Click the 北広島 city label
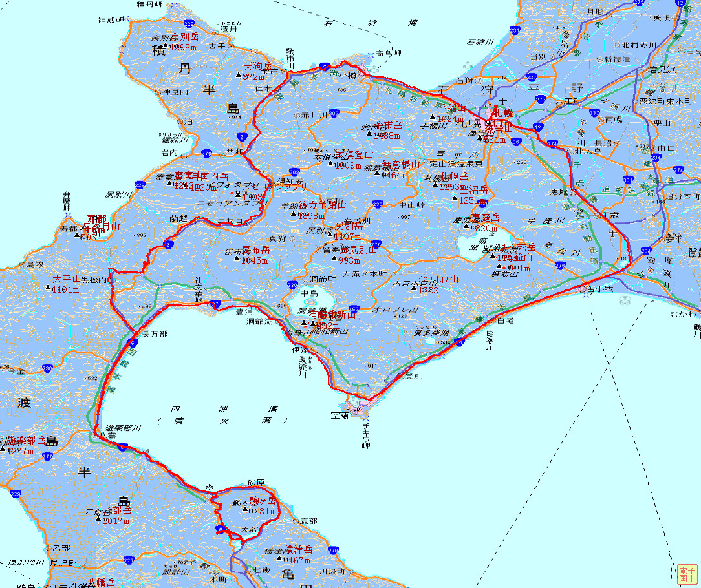 [x=589, y=151]
